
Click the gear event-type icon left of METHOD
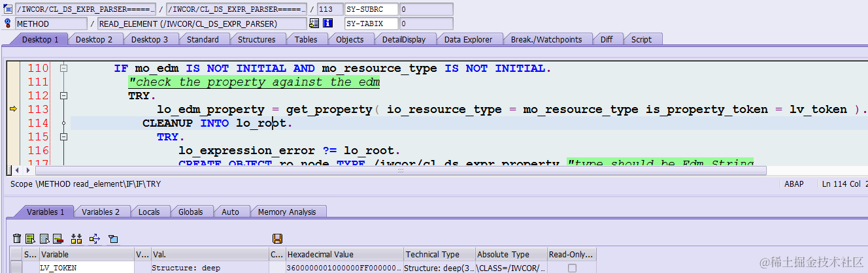tap(8, 24)
